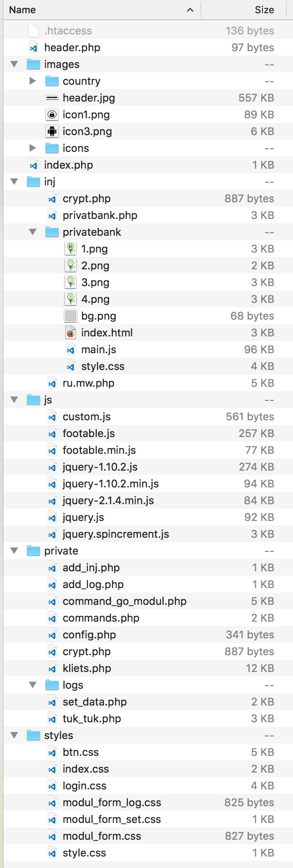Click the blank .htaccess file icon
Viewport: 293px width, 868px height.
[34, 31]
